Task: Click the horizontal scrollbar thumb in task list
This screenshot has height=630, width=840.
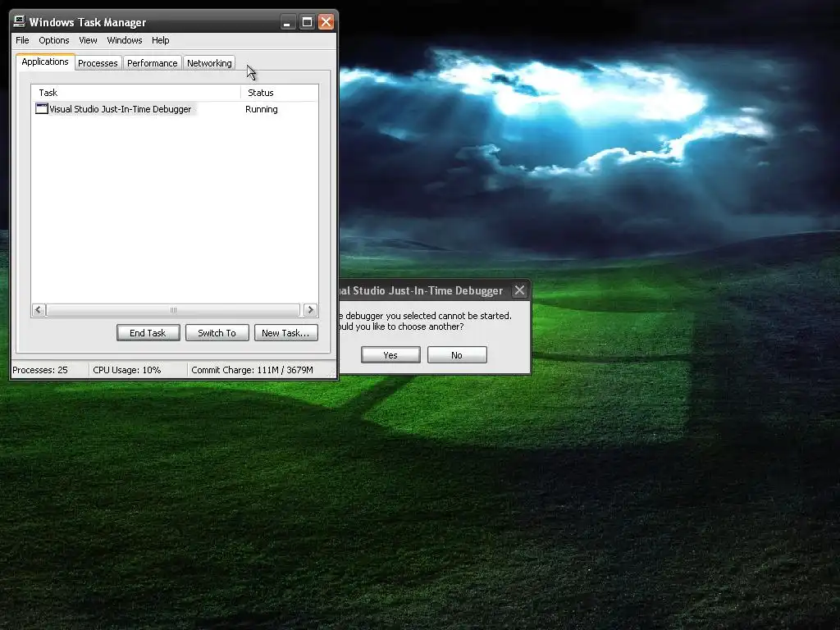Action: point(173,309)
